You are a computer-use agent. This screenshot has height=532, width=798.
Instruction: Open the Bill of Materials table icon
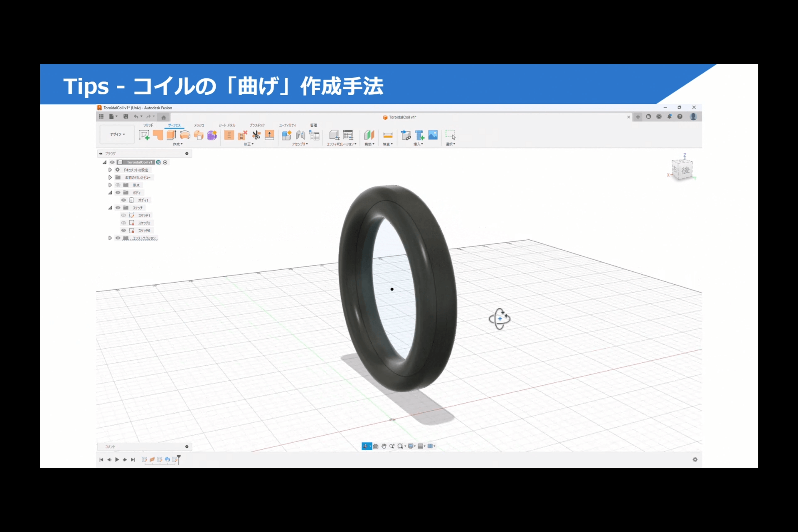pyautogui.click(x=314, y=135)
